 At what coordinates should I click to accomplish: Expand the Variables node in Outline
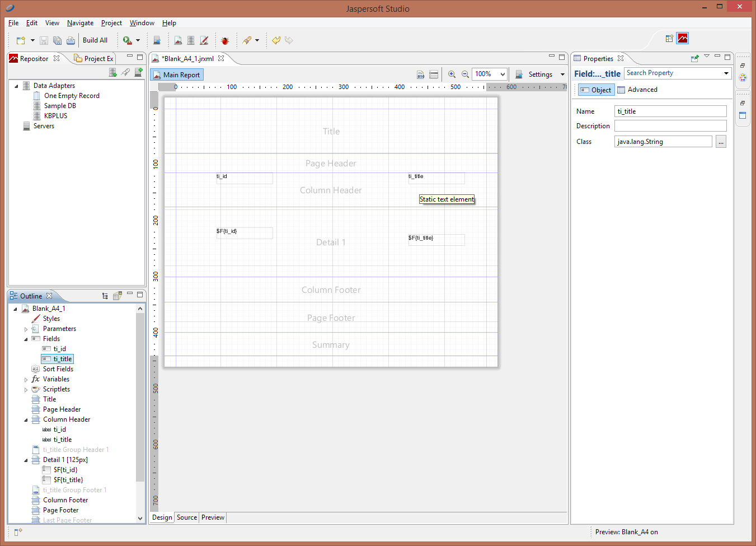pos(26,380)
